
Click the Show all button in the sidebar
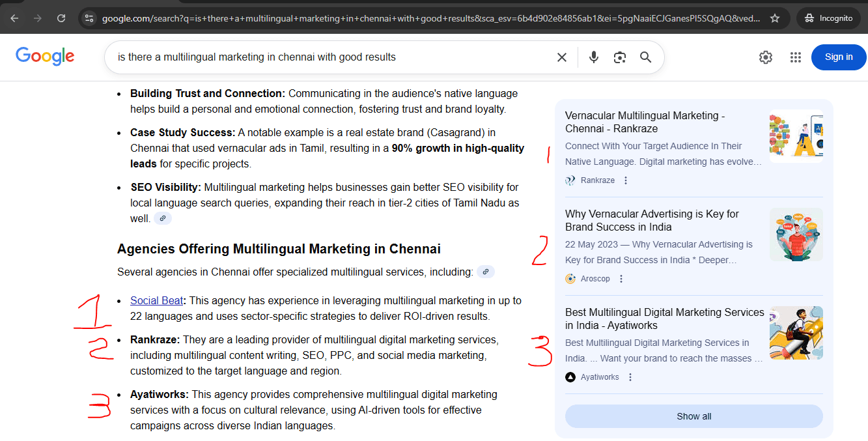[x=693, y=416]
